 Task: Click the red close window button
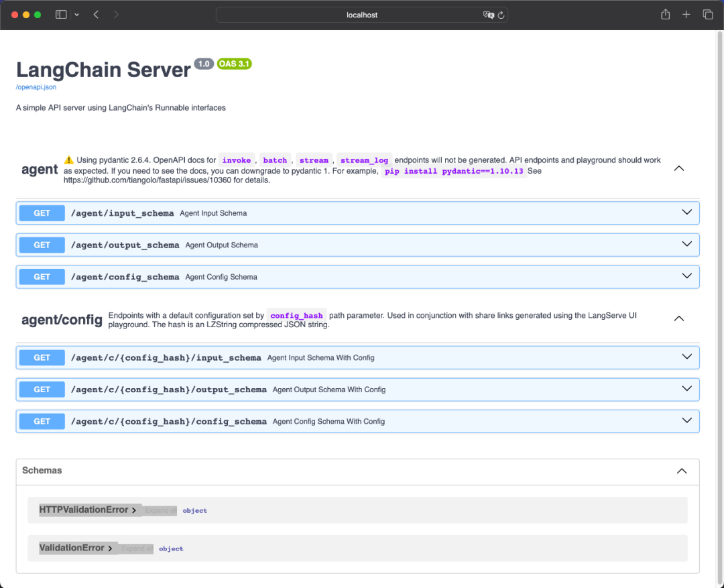tap(15, 15)
